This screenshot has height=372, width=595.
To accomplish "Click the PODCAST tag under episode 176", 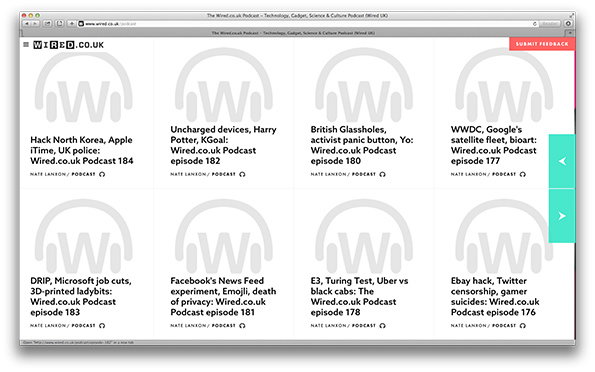I will [504, 325].
